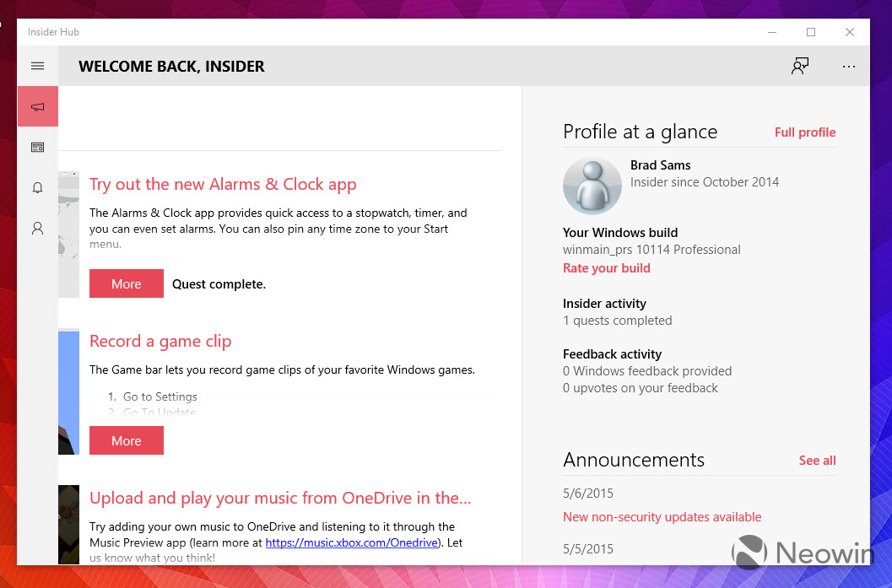The height and width of the screenshot is (588, 892).
Task: Maximize the Insider Hub window
Action: coord(811,32)
